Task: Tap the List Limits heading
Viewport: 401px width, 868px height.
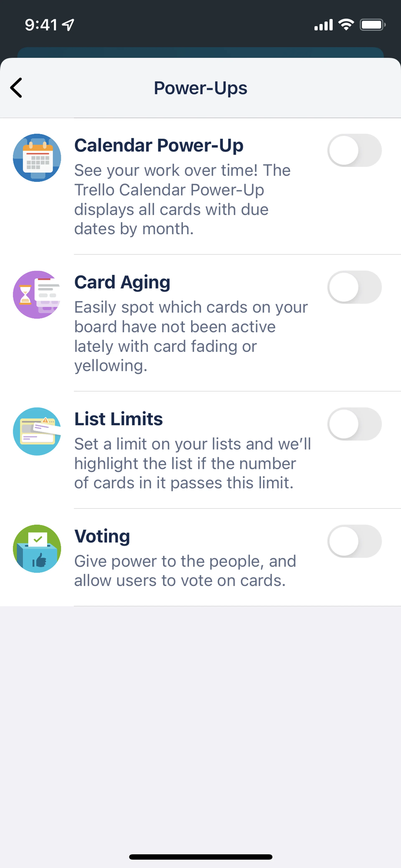Action: coord(118,419)
